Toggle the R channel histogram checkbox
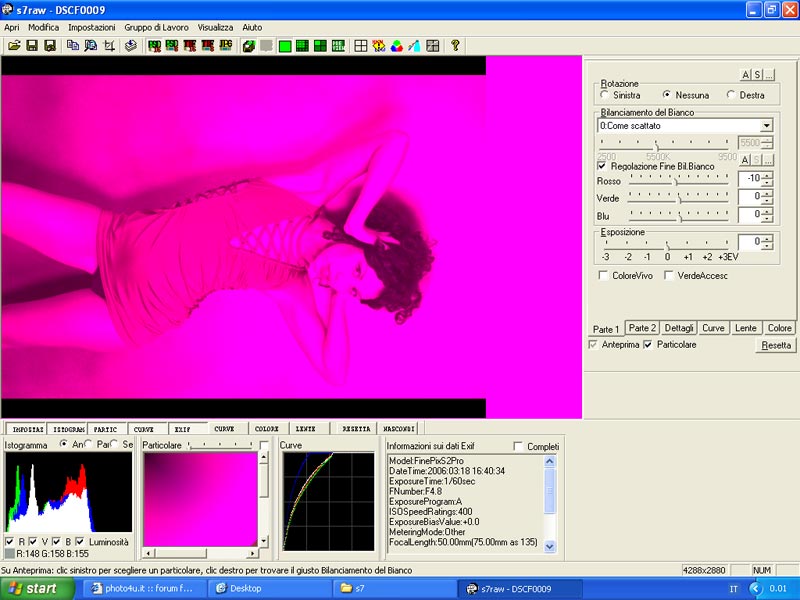Screen dimensions: 800x600 coord(10,541)
